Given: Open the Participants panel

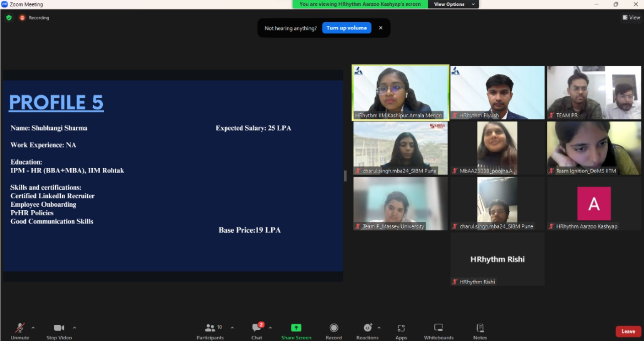Looking at the screenshot, I should click(x=210, y=331).
